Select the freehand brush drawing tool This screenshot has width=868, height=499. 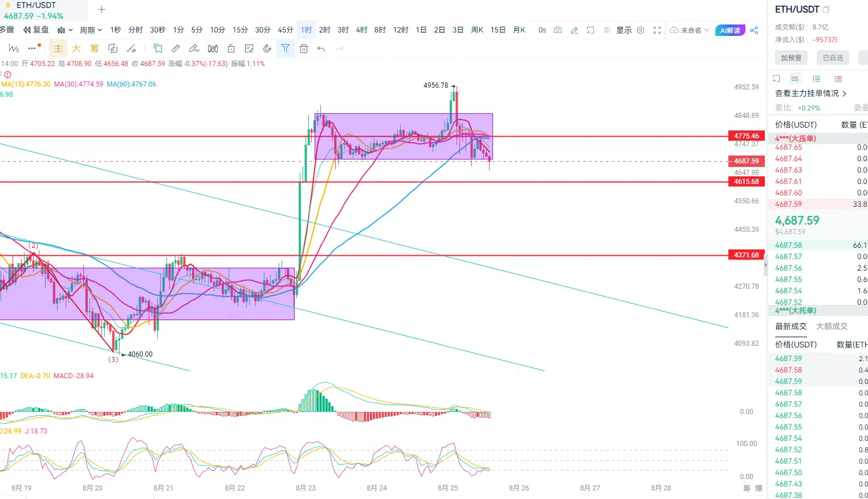(194, 48)
